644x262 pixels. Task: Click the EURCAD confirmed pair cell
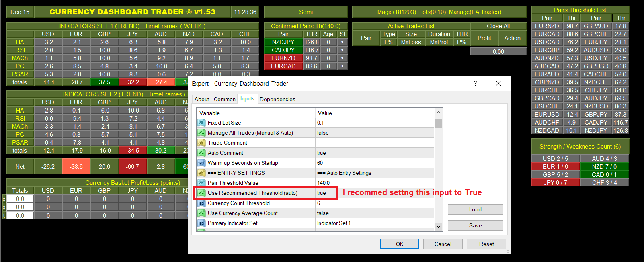(x=283, y=66)
